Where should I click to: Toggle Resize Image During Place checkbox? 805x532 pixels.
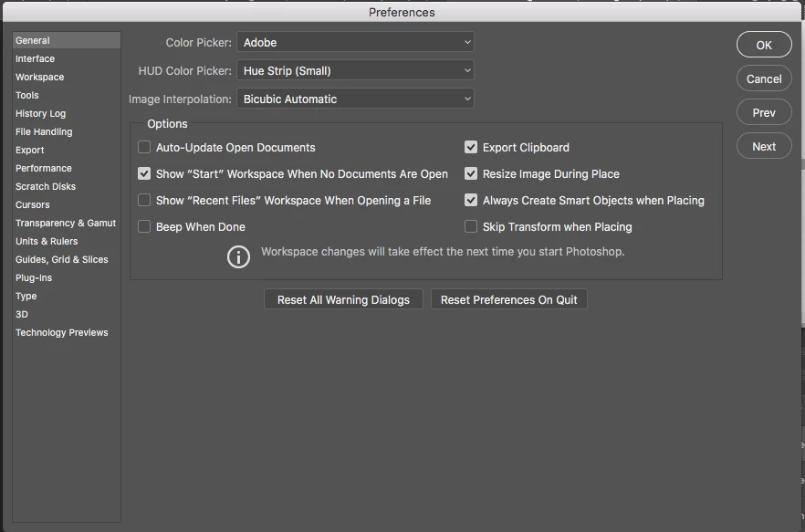471,174
